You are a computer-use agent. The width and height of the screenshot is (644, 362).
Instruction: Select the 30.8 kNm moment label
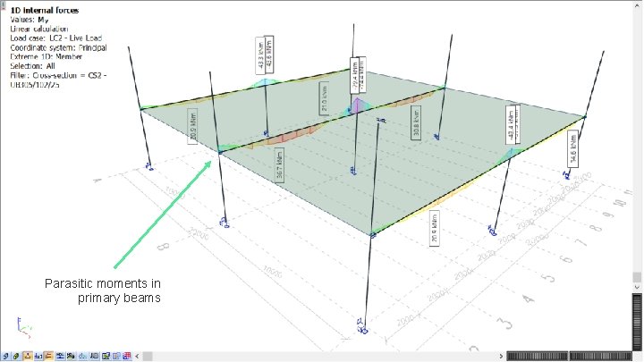point(416,122)
